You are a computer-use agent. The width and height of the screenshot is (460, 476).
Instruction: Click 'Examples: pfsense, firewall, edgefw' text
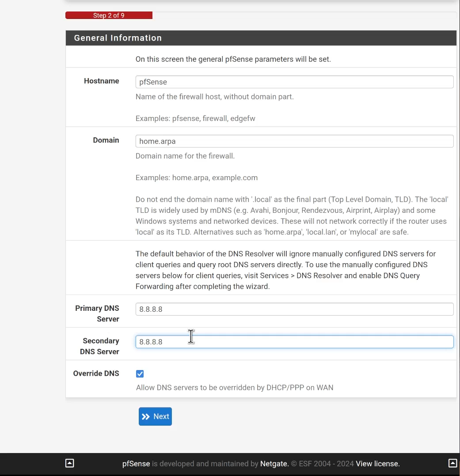pyautogui.click(x=195, y=118)
